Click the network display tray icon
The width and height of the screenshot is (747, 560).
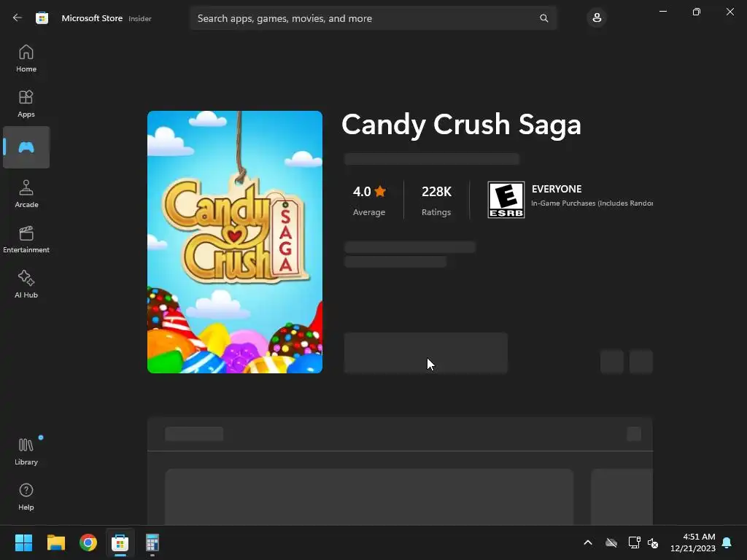point(634,542)
